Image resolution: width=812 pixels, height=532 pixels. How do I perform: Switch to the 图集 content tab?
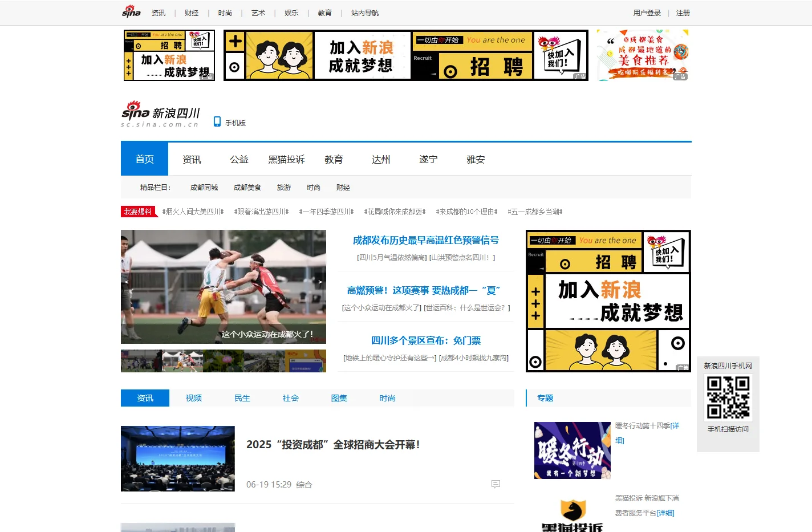tap(339, 398)
